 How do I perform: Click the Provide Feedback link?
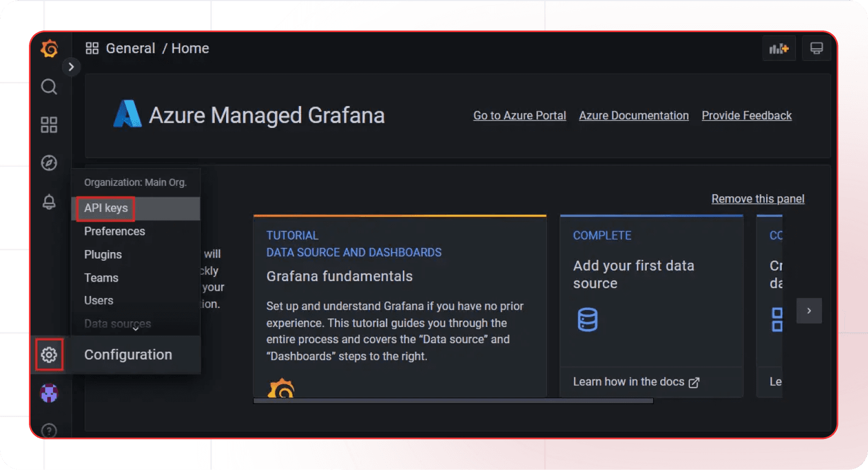(747, 116)
